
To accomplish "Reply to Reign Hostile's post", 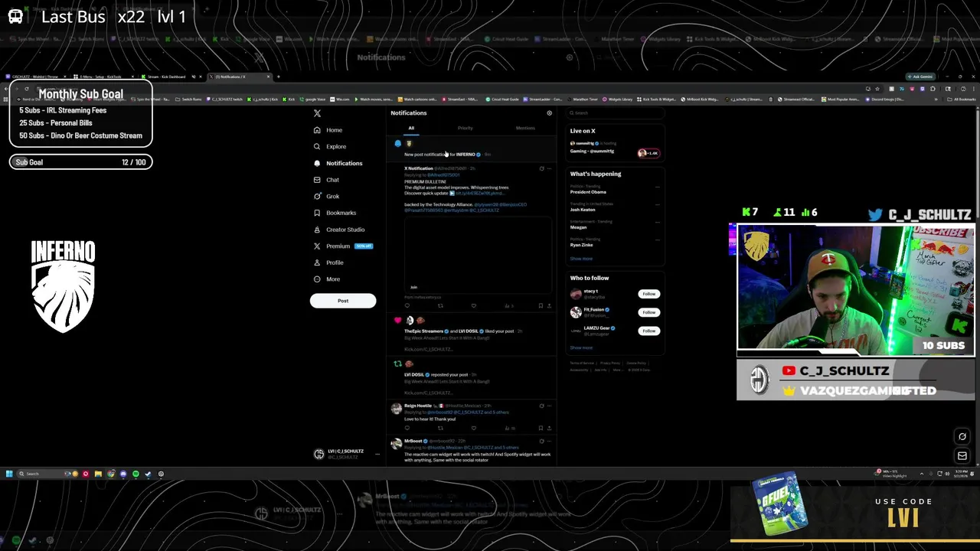I will click(x=407, y=429).
